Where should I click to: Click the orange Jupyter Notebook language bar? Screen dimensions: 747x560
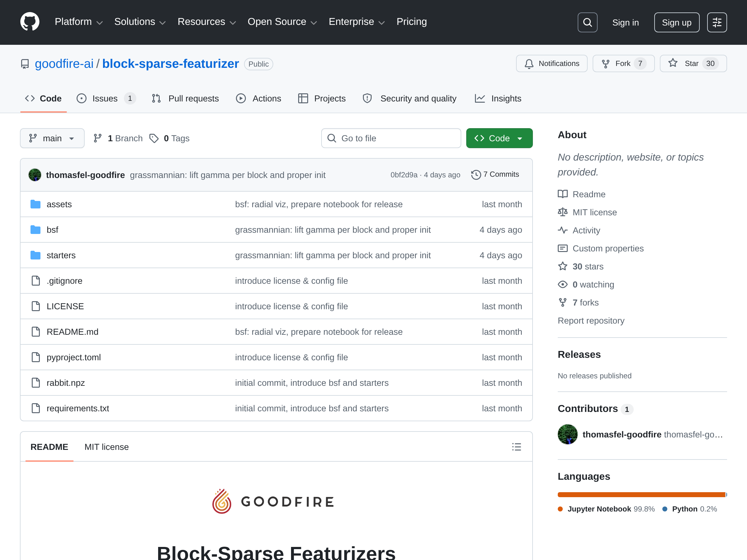[x=641, y=495]
